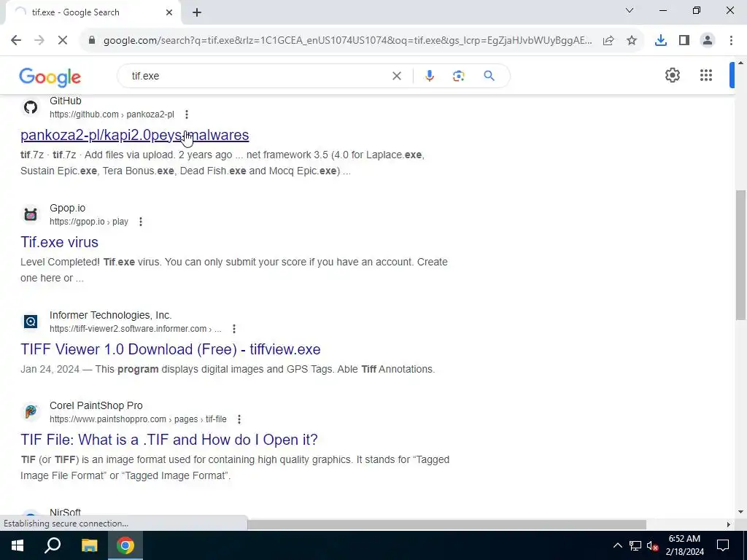Click the vertical page scrollbar thumb
The height and width of the screenshot is (560, 747).
point(741,254)
